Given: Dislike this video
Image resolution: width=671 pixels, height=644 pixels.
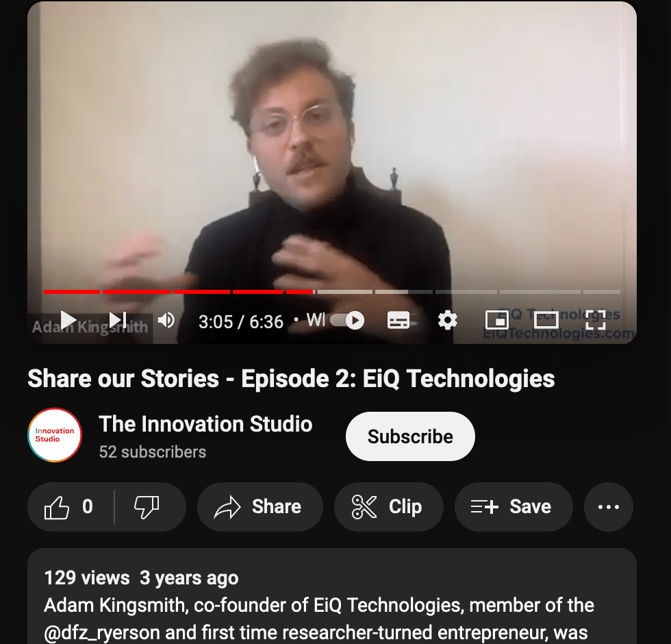Looking at the screenshot, I should pos(147,507).
